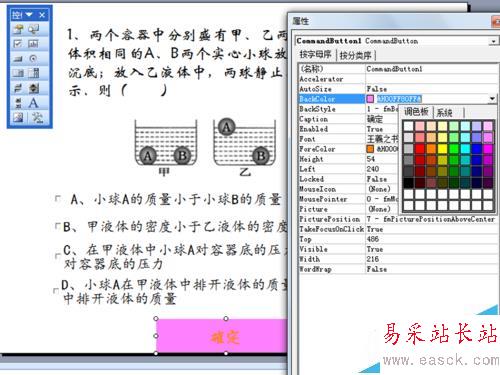Image resolution: width=500 pixels, height=375 pixels.
Task: Select the Option Button control tool
Action: [x=33, y=59]
